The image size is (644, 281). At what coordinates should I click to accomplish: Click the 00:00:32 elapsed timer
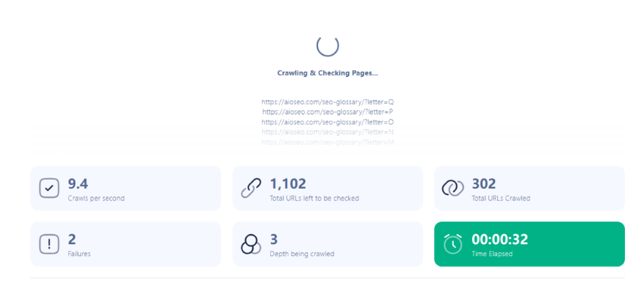point(499,239)
